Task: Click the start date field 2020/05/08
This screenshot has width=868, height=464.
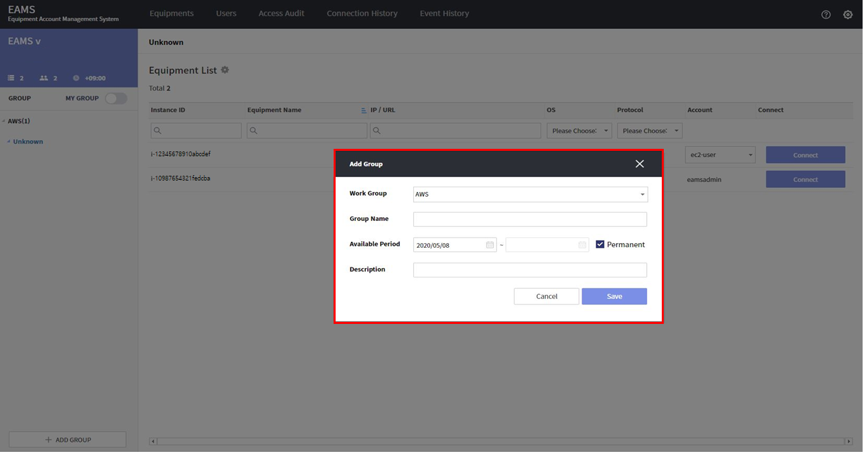Action: click(455, 245)
